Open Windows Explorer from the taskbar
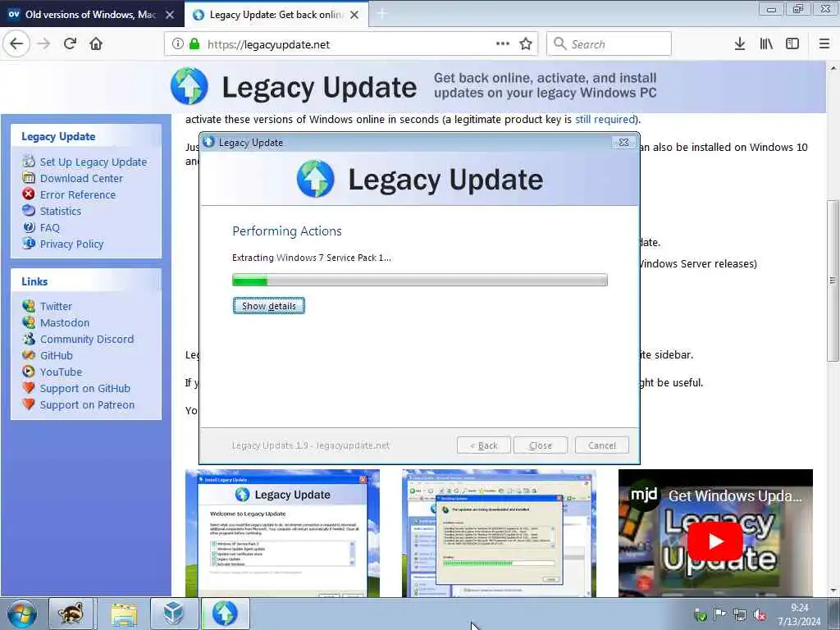 [125, 614]
